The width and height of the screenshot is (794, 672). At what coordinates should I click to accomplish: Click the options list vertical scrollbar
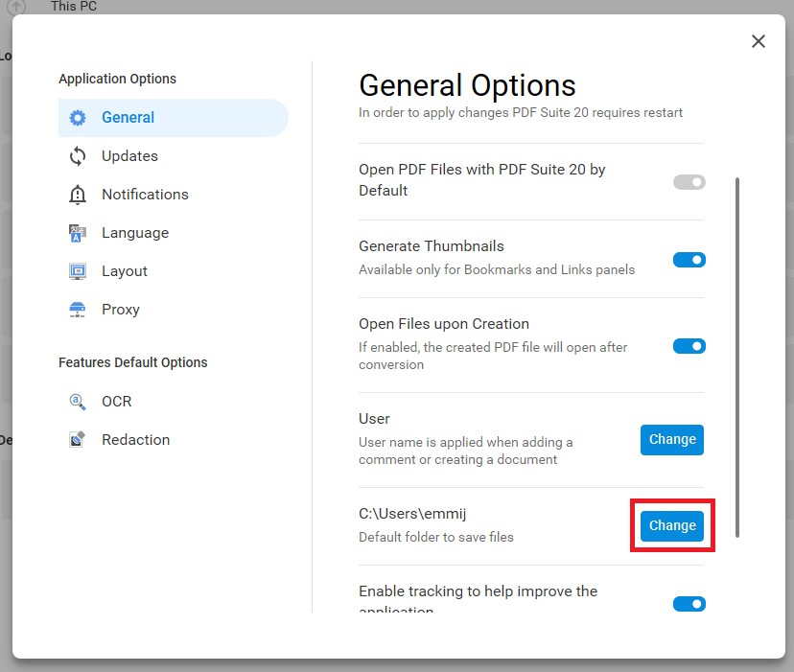pos(737,357)
